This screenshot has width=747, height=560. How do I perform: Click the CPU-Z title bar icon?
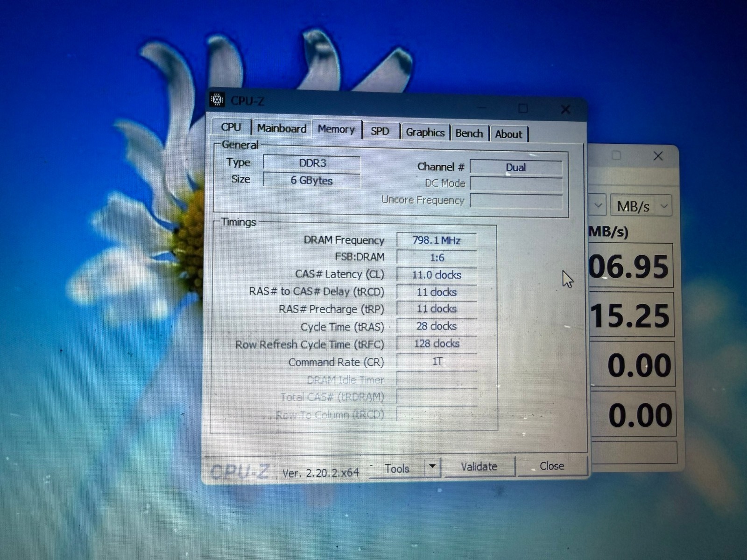217,99
